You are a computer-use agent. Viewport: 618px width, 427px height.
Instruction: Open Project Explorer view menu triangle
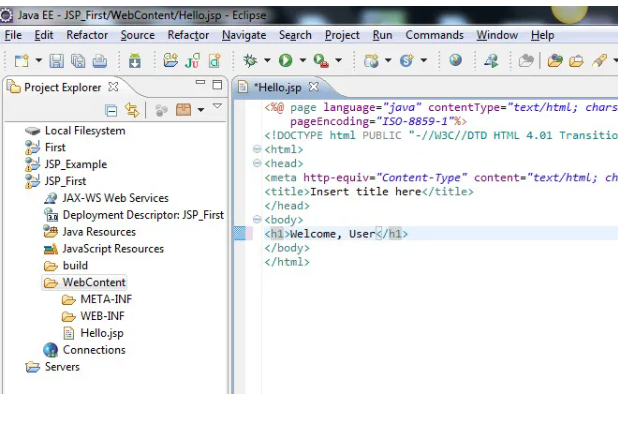[x=217, y=107]
